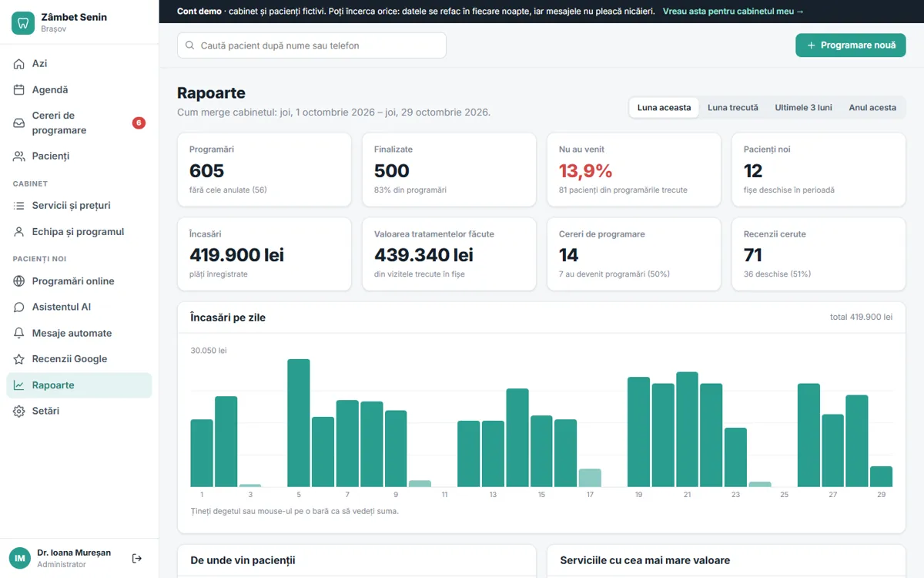Click the Recenzii cerute 71 card
Viewport: 924px width, 578px height.
[x=819, y=254]
